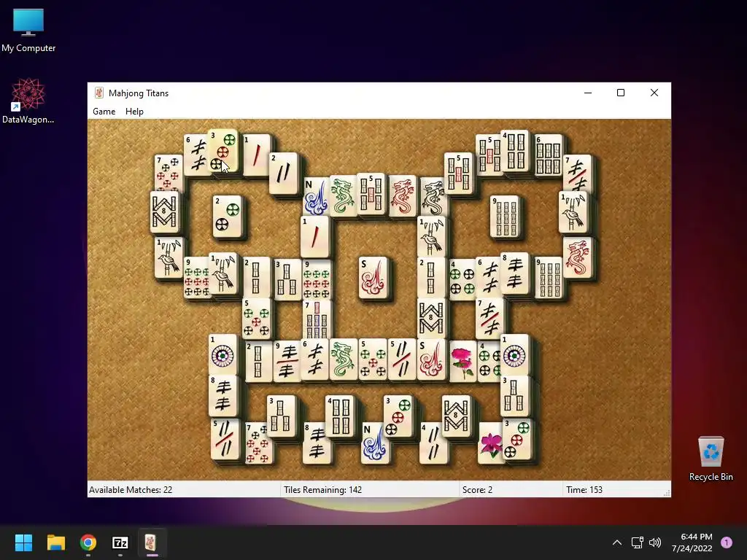Viewport: 747px width, 560px height.
Task: Select the 3 circles tile next to the bottom N wind
Action: [398, 416]
